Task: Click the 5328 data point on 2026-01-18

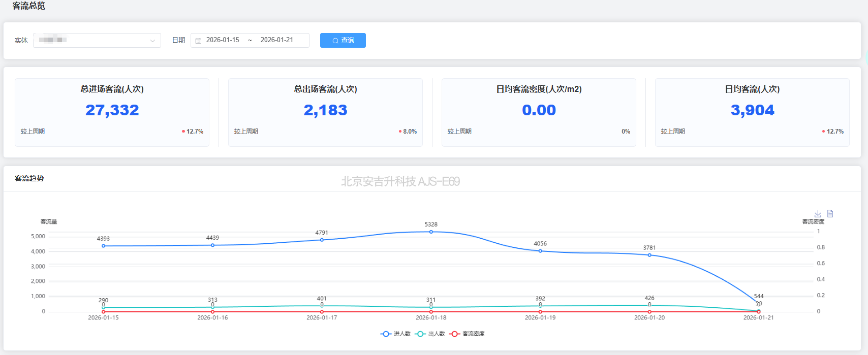Action: (431, 232)
